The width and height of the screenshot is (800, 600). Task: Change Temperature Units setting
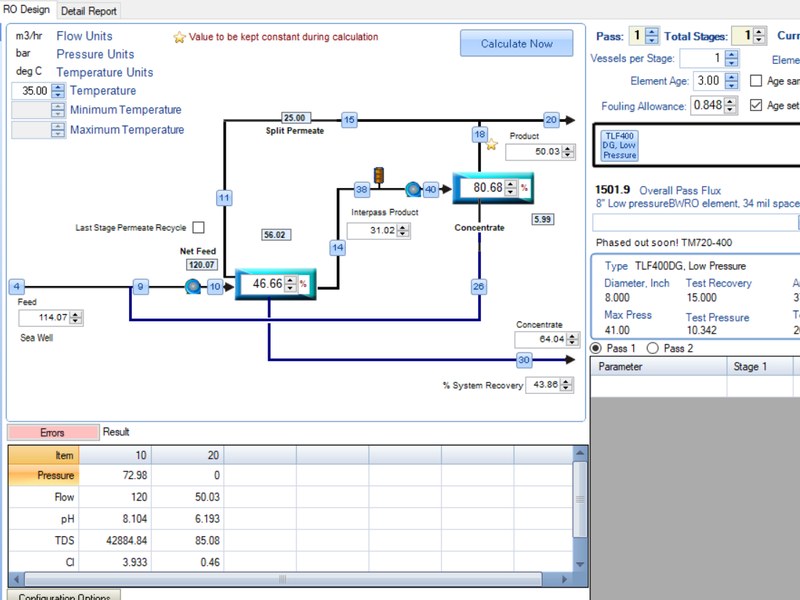105,72
